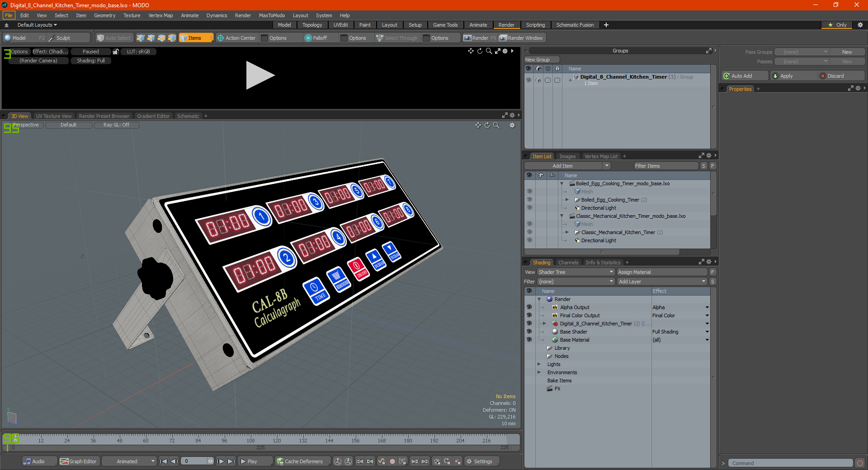The width and height of the screenshot is (868, 470).
Task: Open the Graph Editor
Action: [x=79, y=461]
